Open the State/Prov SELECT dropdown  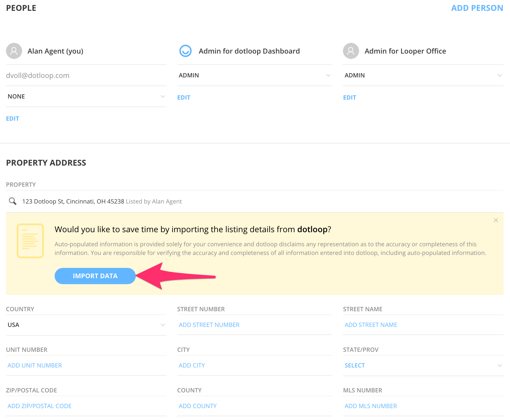tap(423, 366)
